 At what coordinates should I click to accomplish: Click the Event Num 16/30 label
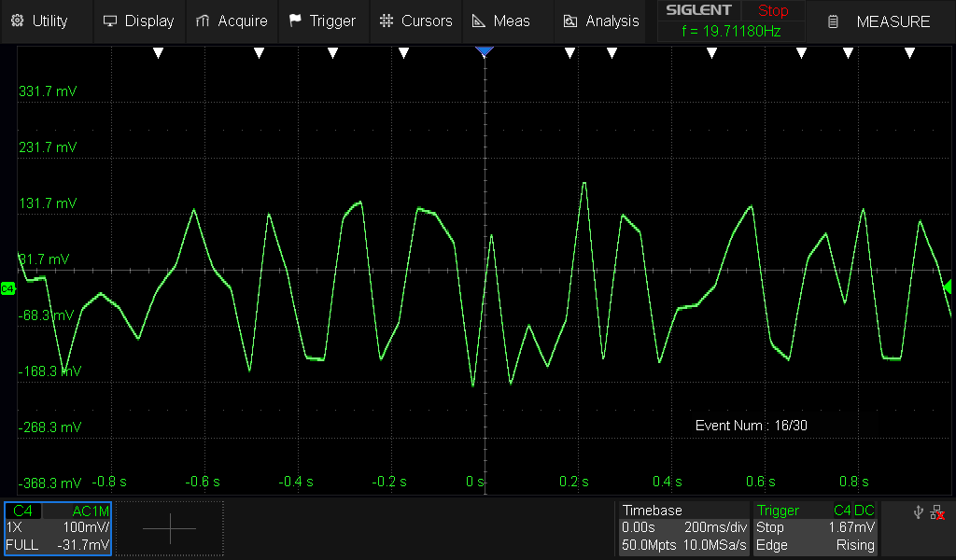(752, 426)
